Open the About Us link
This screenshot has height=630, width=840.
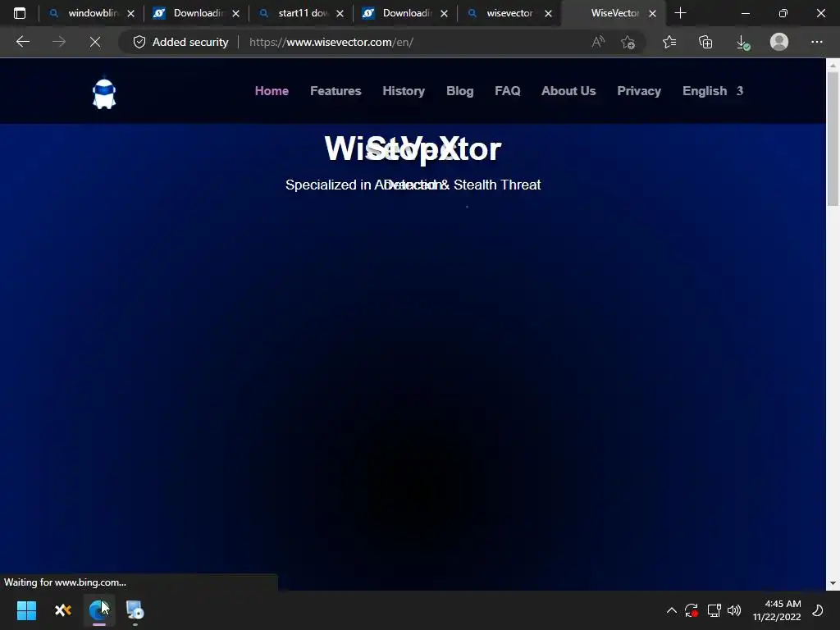[568, 91]
